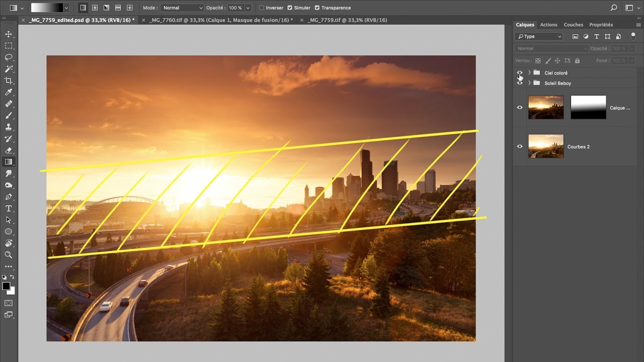Open the gradient Mode dropdown
The height and width of the screenshot is (362, 644).
click(x=182, y=8)
